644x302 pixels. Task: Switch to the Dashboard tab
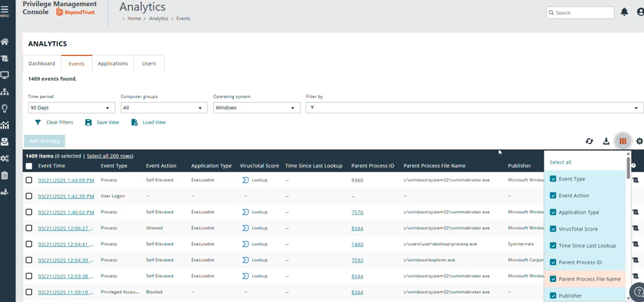[42, 64]
